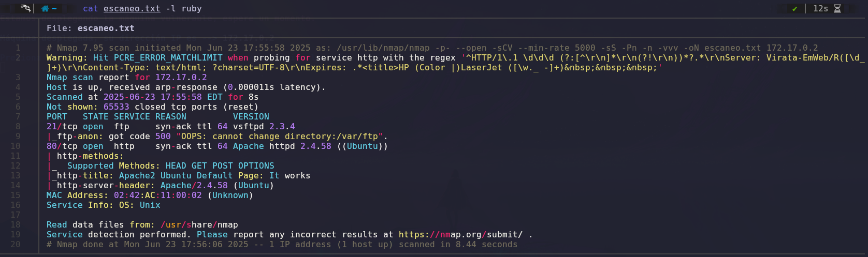Click the cat command in prompt
This screenshot has width=868, height=257.
91,9
